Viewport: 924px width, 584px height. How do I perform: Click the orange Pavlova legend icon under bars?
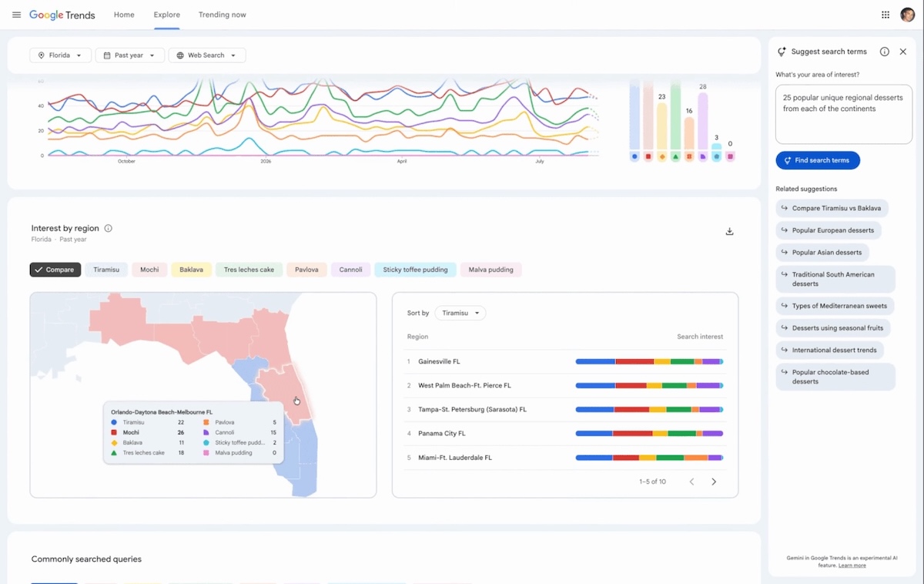(689, 156)
